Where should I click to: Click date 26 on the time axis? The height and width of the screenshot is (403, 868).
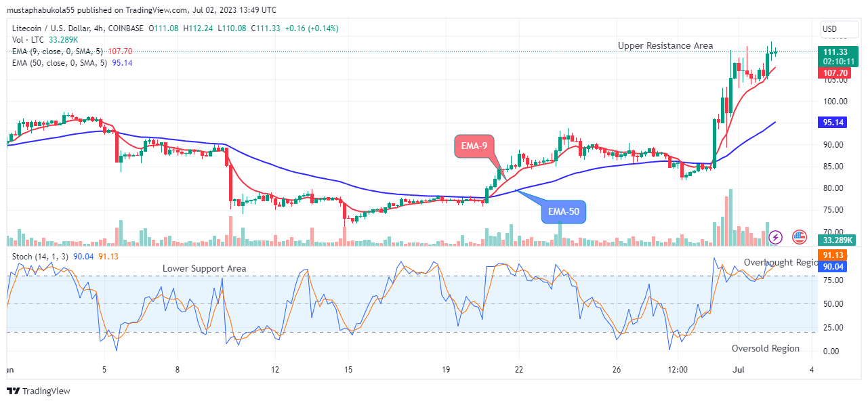[x=616, y=370]
